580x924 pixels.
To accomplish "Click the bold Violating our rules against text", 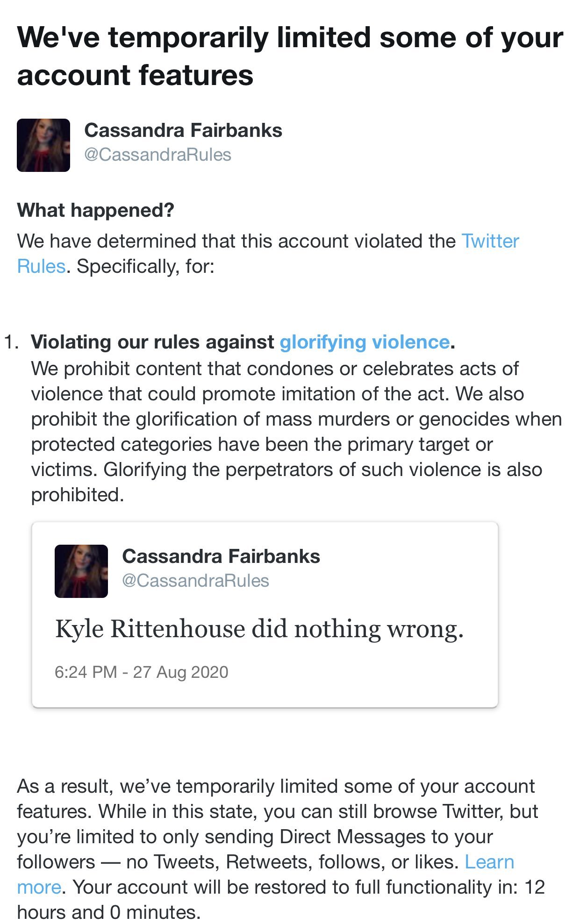I will tap(152, 342).
